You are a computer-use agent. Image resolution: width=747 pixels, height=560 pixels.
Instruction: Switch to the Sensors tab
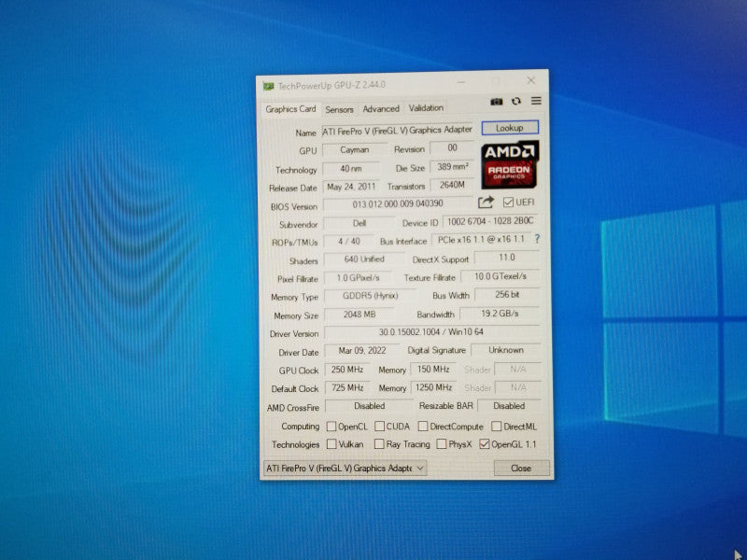[339, 109]
